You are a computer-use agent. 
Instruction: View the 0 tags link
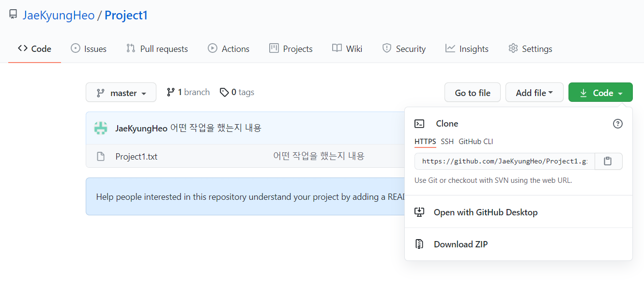[237, 92]
